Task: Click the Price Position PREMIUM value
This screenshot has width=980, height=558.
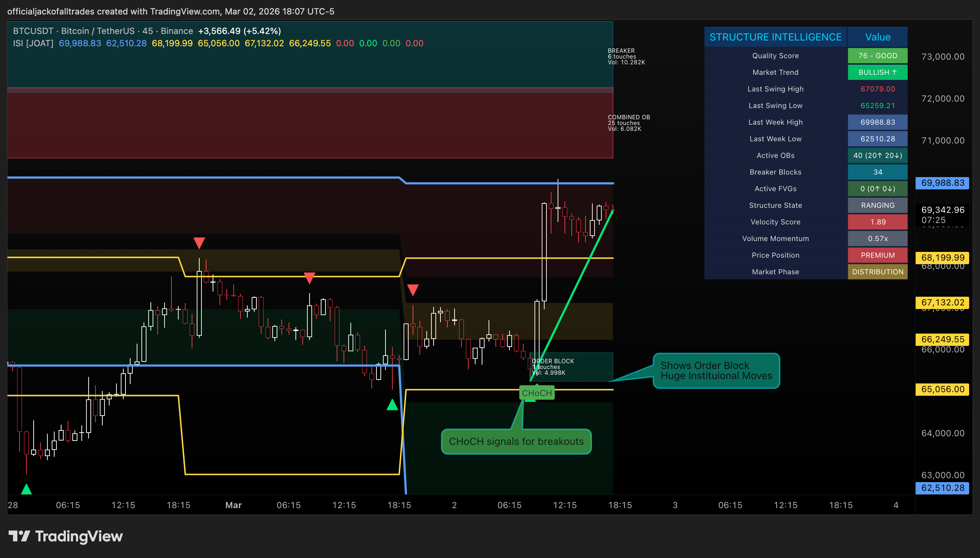Action: pyautogui.click(x=878, y=255)
